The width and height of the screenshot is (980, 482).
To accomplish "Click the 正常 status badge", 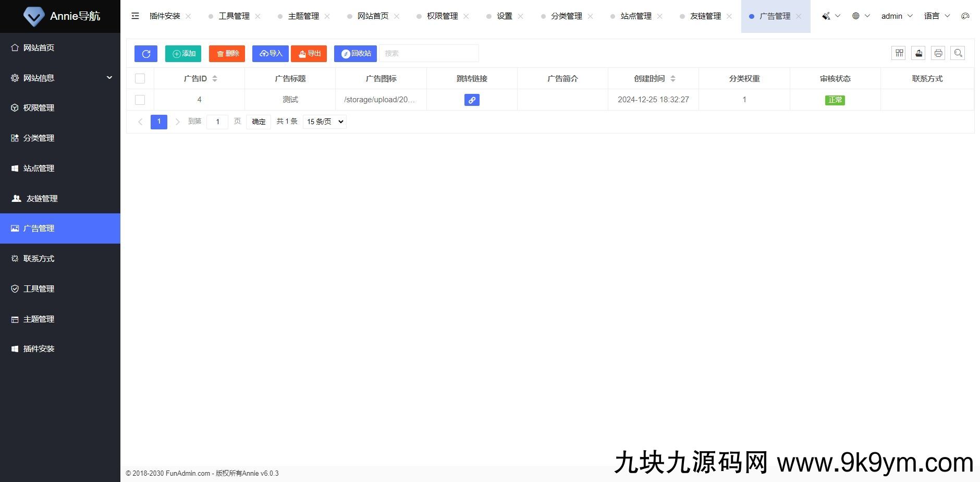I will click(835, 100).
